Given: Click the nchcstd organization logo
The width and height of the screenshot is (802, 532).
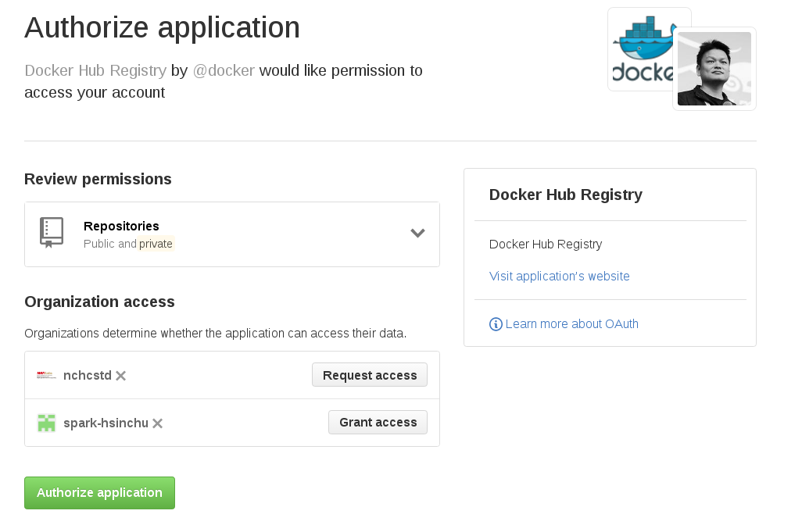Looking at the screenshot, I should (x=46, y=376).
